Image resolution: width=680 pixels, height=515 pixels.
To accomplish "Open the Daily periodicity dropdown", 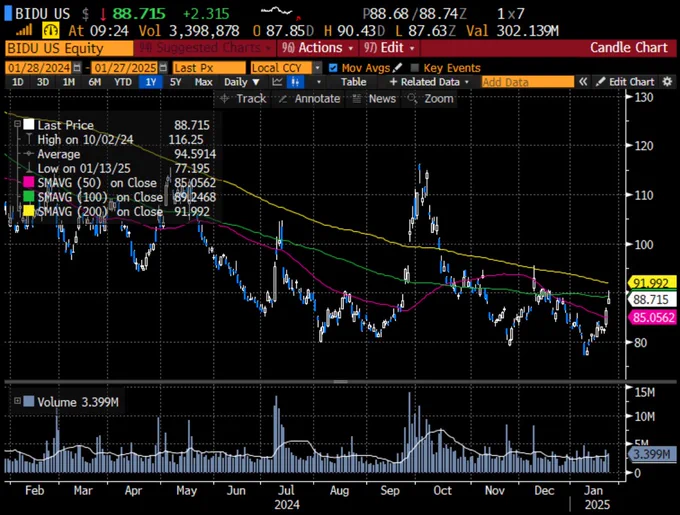I will (242, 82).
